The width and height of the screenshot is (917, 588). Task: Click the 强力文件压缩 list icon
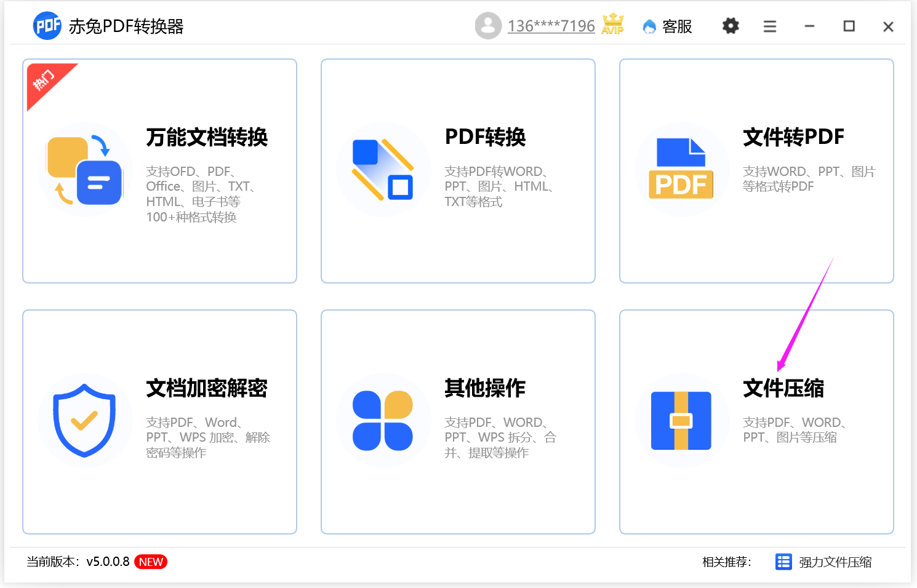pos(783,562)
